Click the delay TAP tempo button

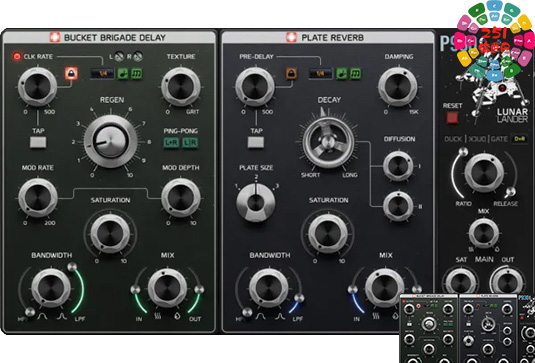click(x=38, y=143)
